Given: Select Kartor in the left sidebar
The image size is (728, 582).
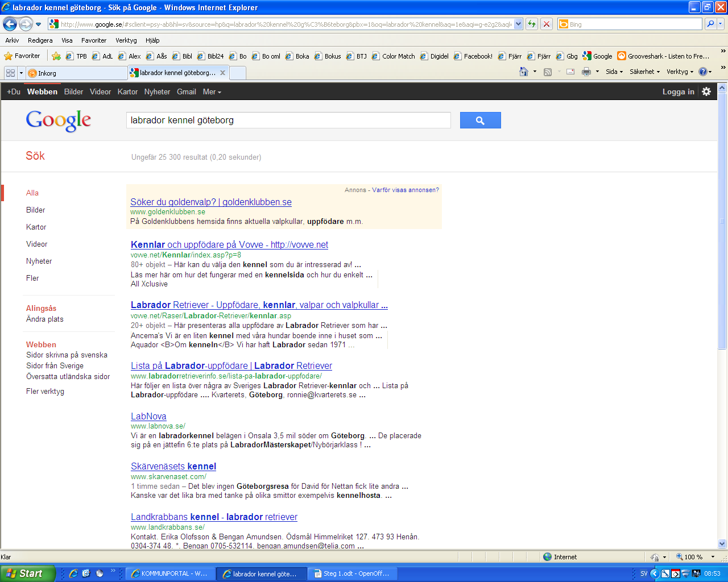Looking at the screenshot, I should (x=36, y=227).
